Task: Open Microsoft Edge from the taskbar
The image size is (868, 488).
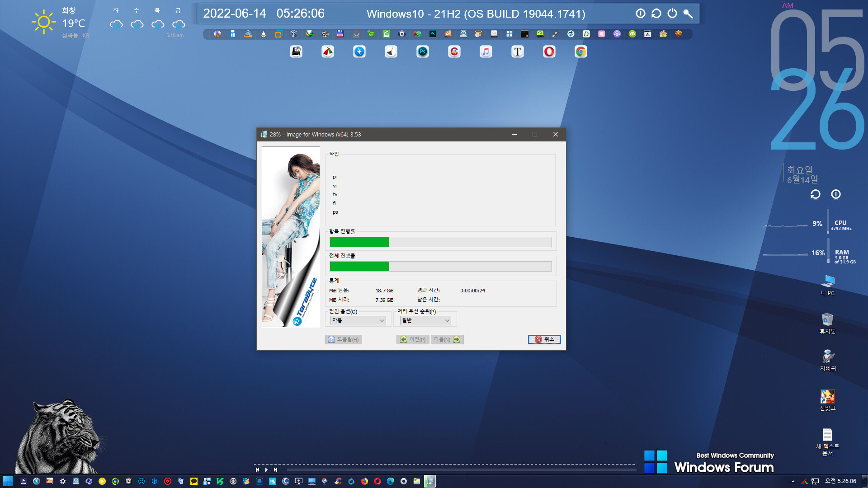Action: tap(391, 481)
